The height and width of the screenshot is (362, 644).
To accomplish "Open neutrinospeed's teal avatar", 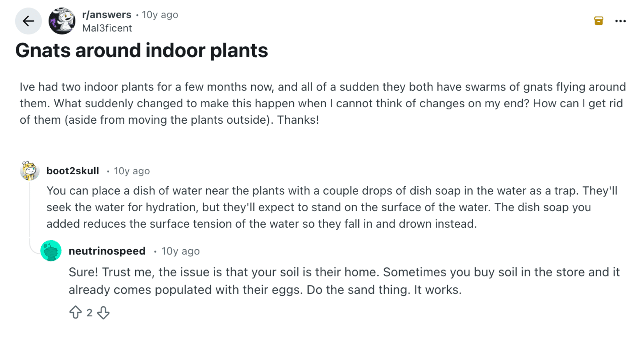I will coord(51,251).
